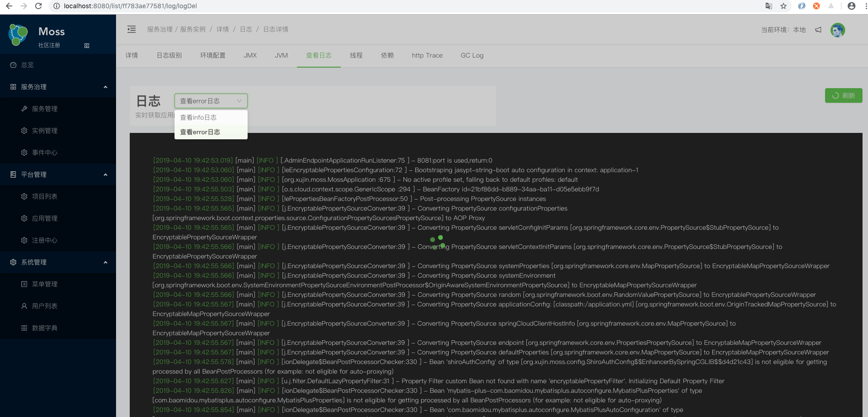Open the browser profile account icon
The image size is (868, 417).
pos(851,6)
